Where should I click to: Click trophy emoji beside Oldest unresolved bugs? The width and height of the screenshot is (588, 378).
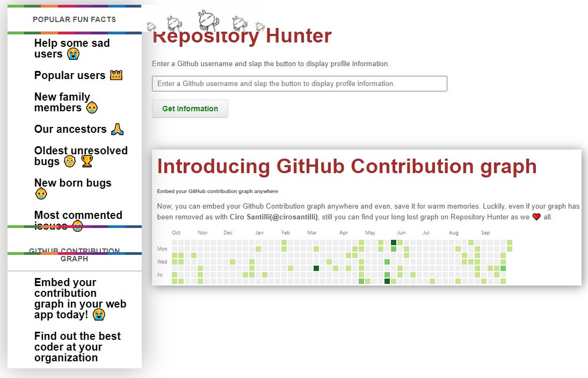click(x=87, y=161)
